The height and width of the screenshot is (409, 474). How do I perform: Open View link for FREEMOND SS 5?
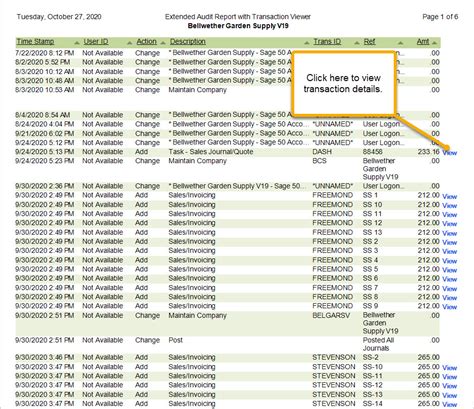coord(449,270)
